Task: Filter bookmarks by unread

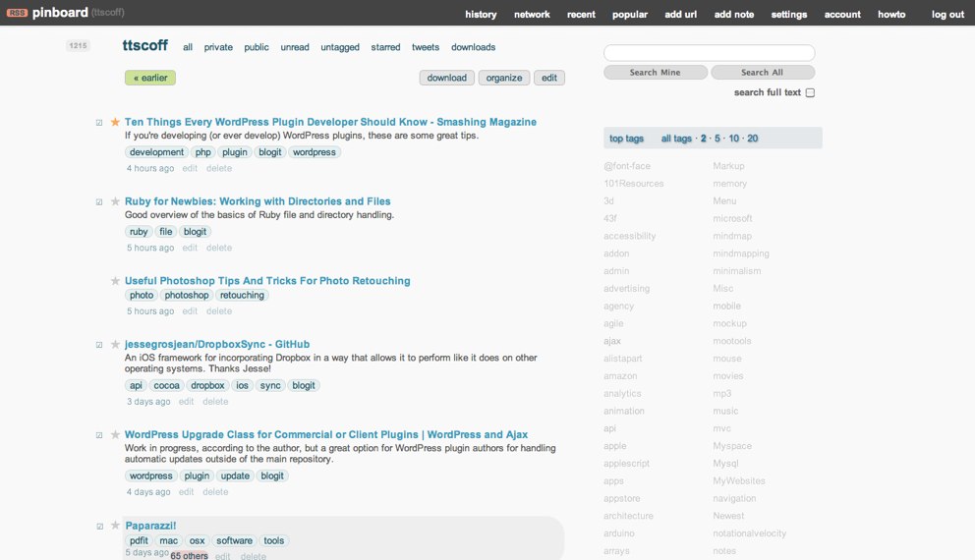Action: point(294,47)
